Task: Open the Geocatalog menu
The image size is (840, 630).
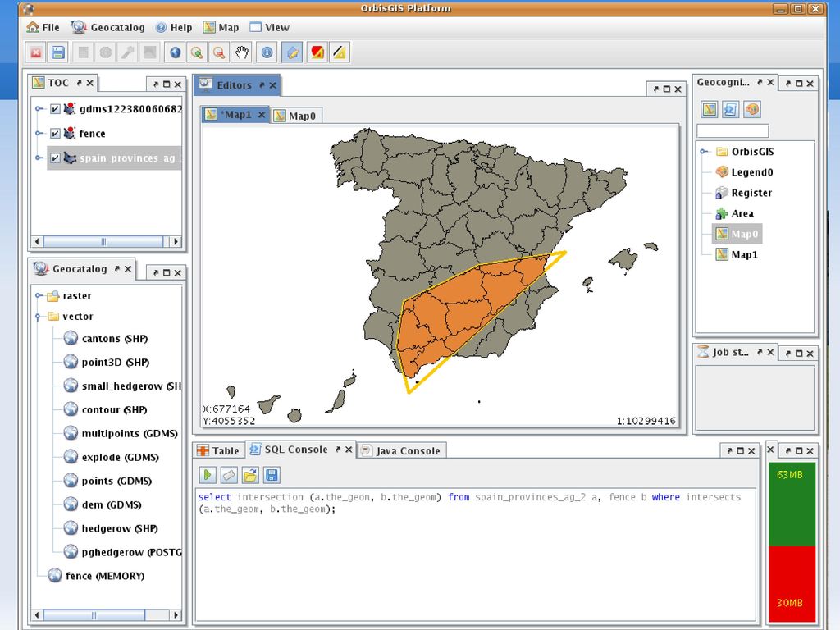Action: (108, 27)
